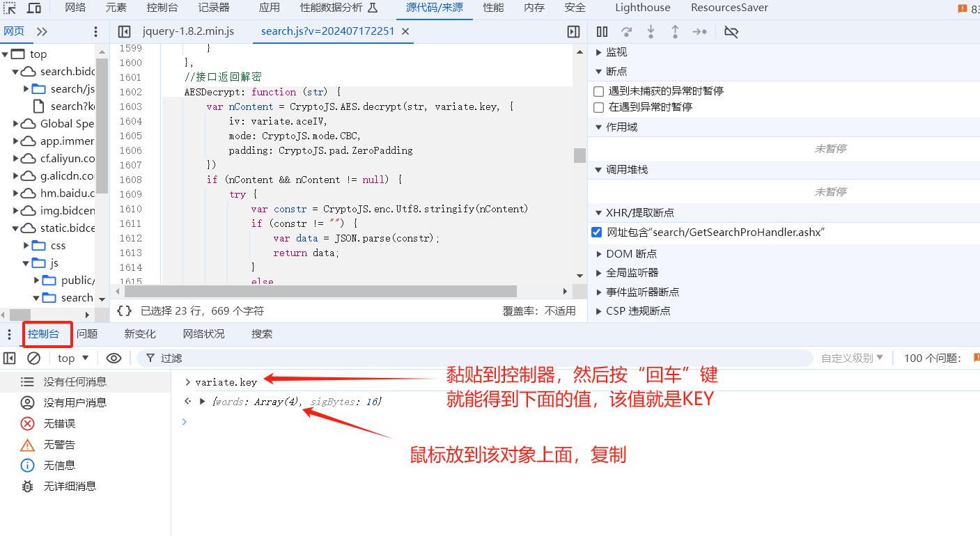This screenshot has height=536, width=980.
Task: Click the step over icon
Action: [x=627, y=31]
